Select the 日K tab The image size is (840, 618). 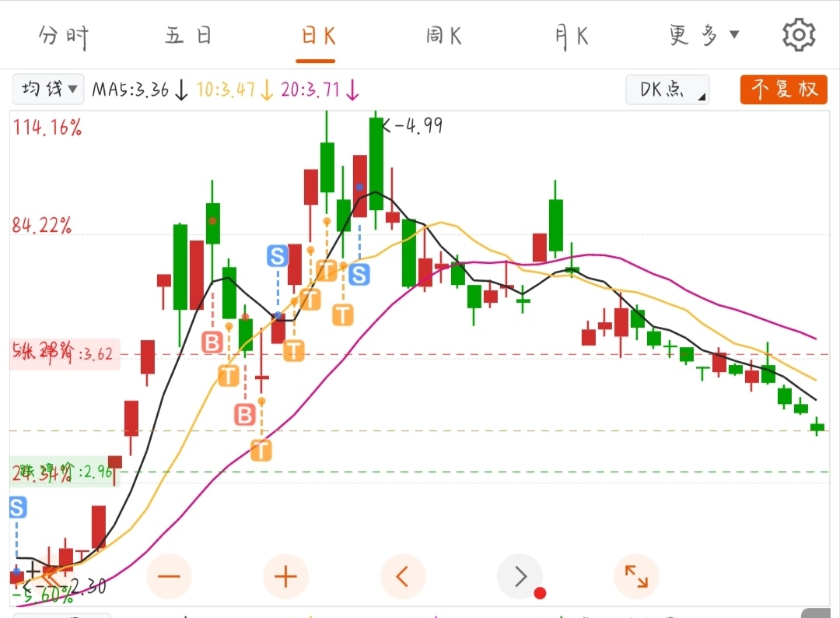[x=318, y=37]
